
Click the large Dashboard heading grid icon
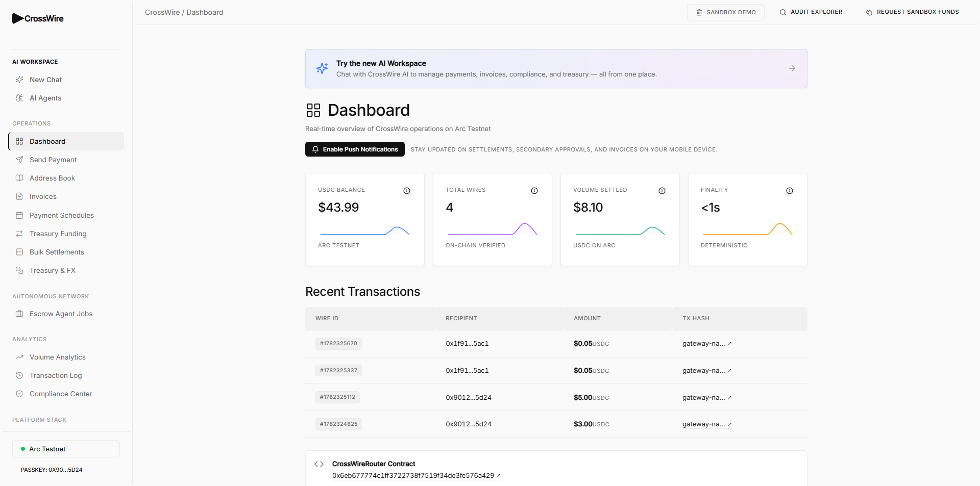point(313,110)
